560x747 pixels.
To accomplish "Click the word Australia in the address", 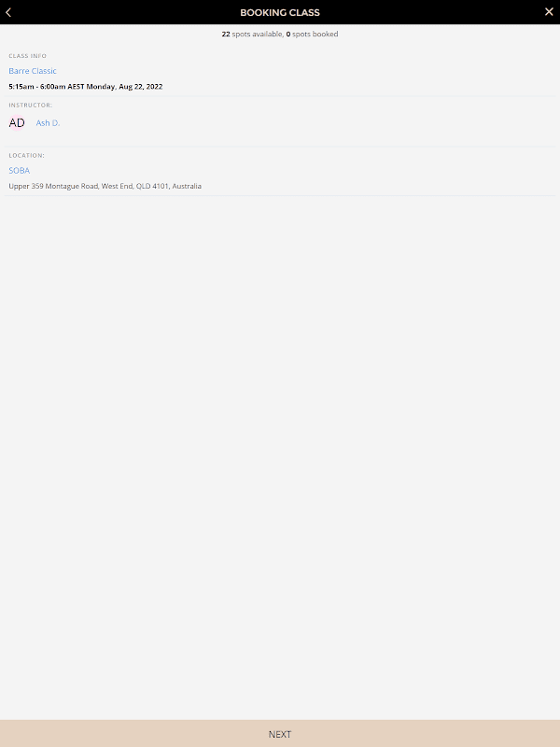I will [187, 186].
